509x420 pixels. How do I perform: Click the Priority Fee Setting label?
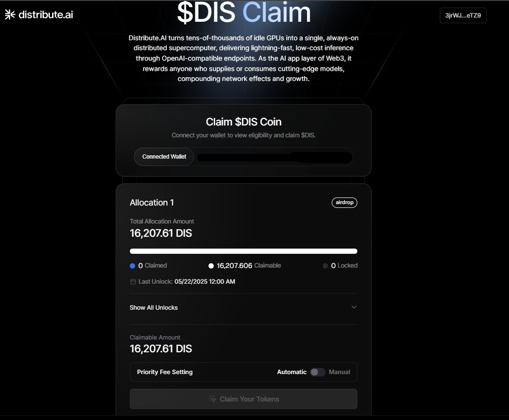tap(164, 372)
